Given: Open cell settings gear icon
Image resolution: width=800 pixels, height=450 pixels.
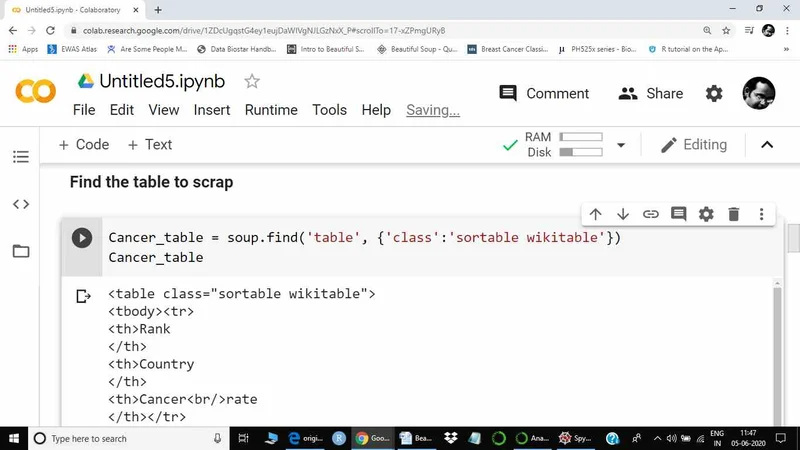Looking at the screenshot, I should [x=706, y=214].
